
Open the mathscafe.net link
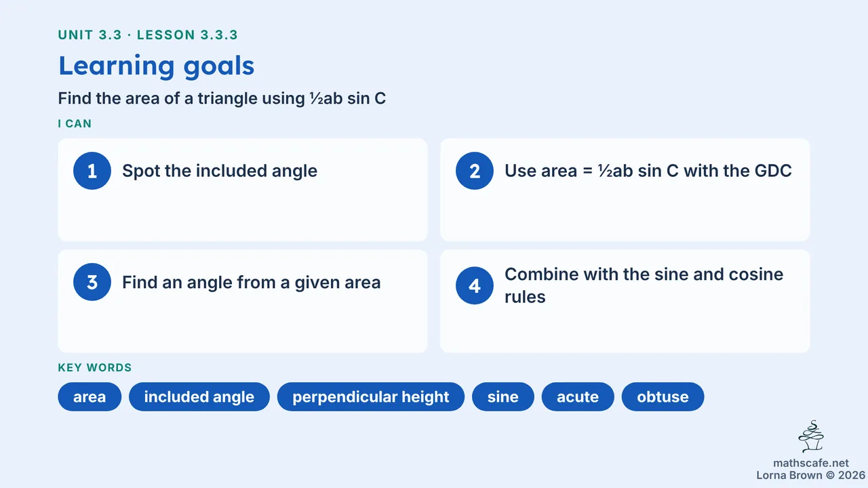811,464
